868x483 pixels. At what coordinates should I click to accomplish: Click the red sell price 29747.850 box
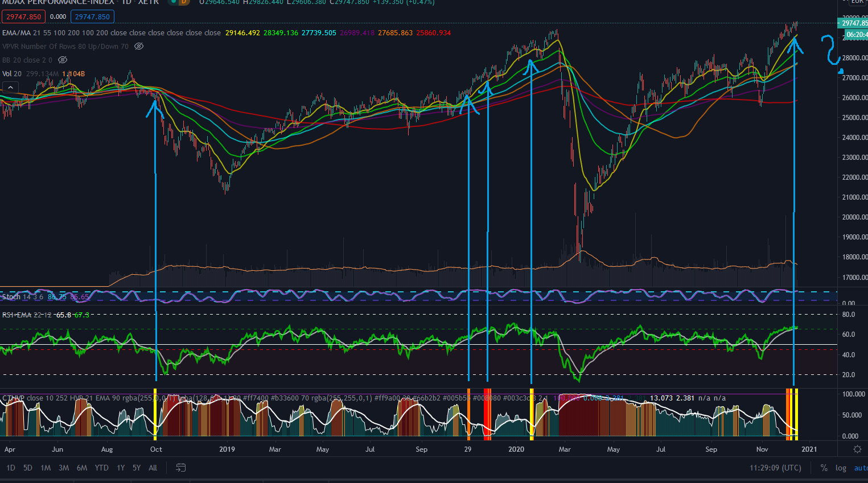23,17
